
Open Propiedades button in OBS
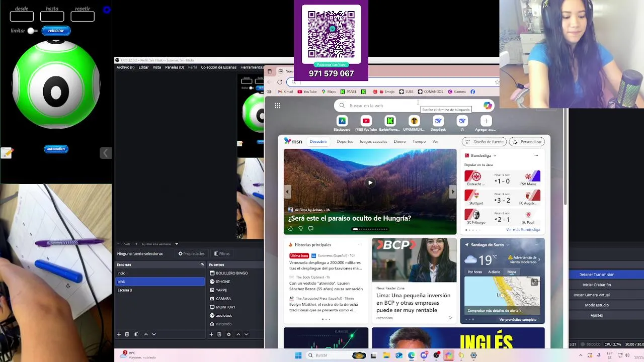click(x=191, y=254)
